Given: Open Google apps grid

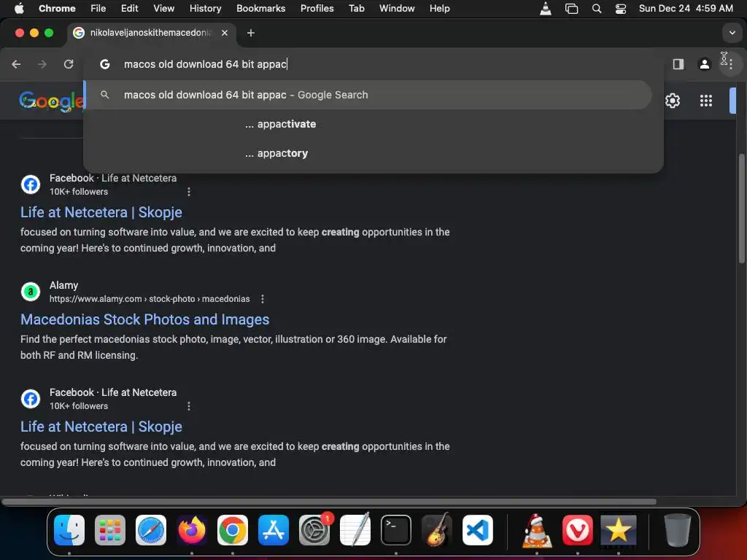Looking at the screenshot, I should [x=705, y=101].
